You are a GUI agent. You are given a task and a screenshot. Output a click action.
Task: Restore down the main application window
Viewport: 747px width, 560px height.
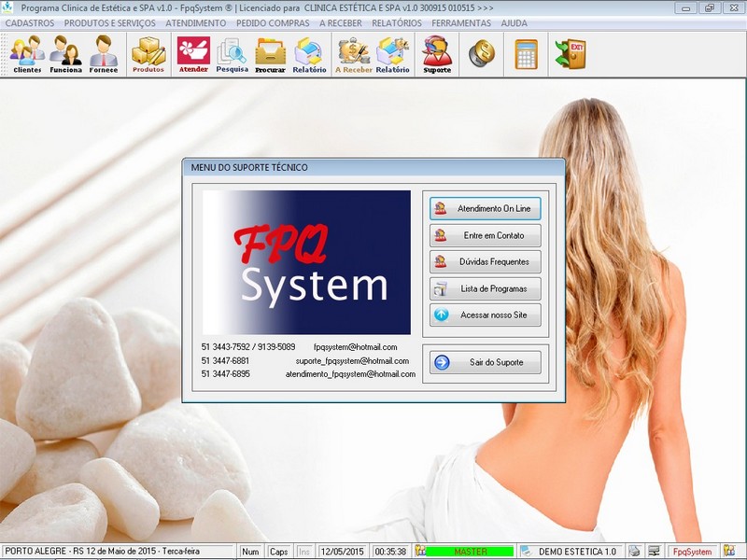coord(710,8)
